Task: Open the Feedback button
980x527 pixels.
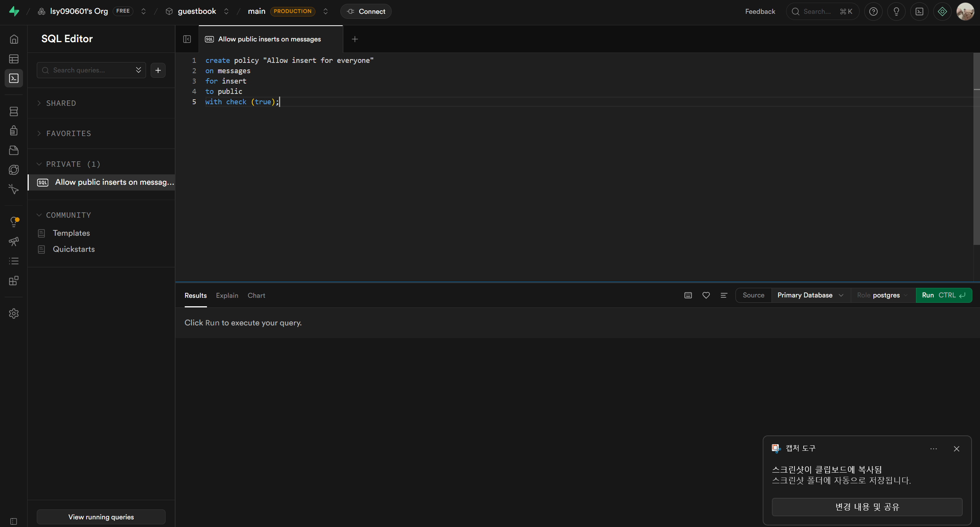Action: (x=760, y=11)
